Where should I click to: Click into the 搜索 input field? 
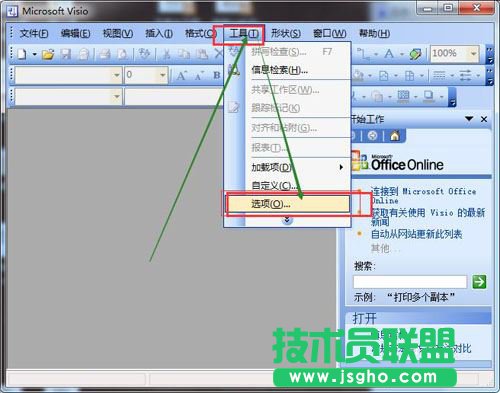410,282
